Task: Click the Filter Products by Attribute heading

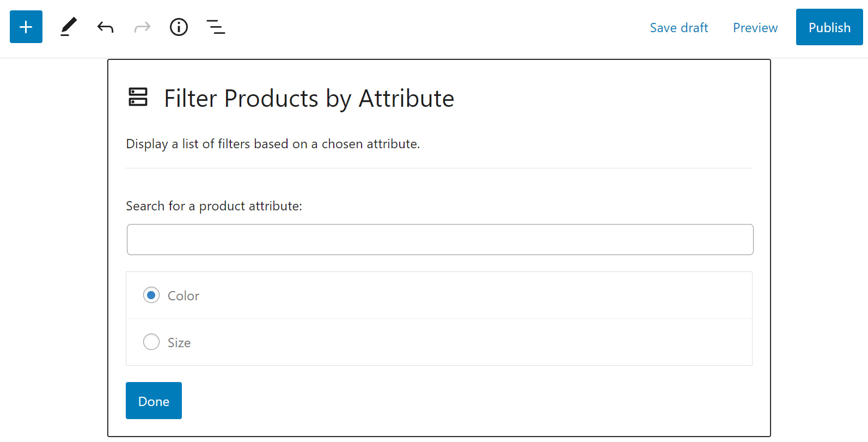Action: [309, 99]
